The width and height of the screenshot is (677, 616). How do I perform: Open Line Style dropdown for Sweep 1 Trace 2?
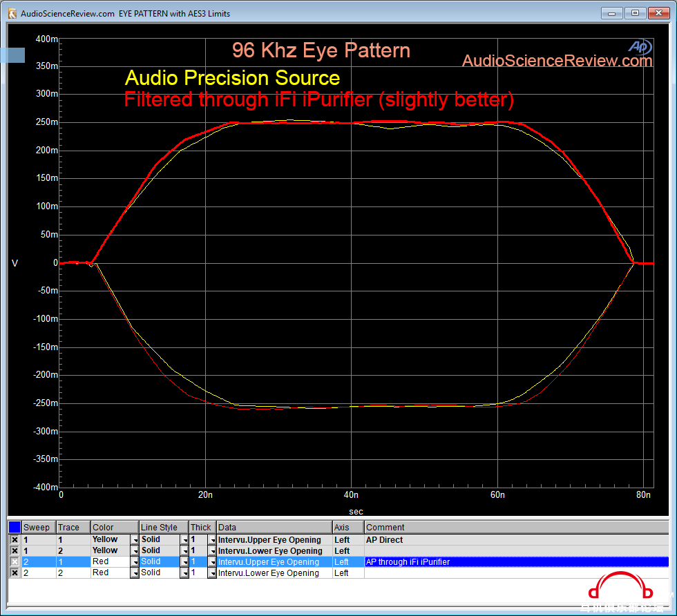click(x=184, y=551)
